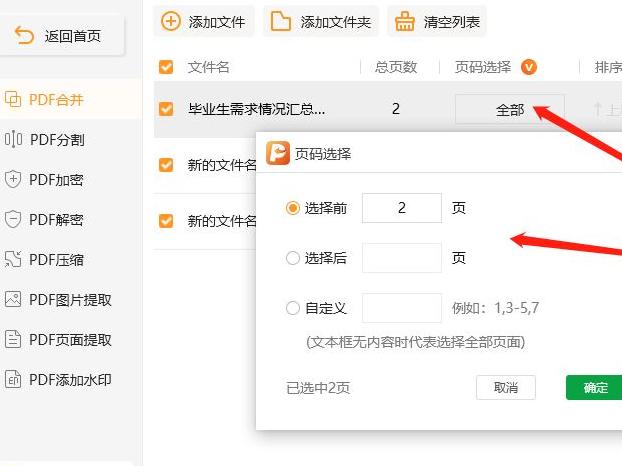Click the 页码选择 column header

(483, 67)
